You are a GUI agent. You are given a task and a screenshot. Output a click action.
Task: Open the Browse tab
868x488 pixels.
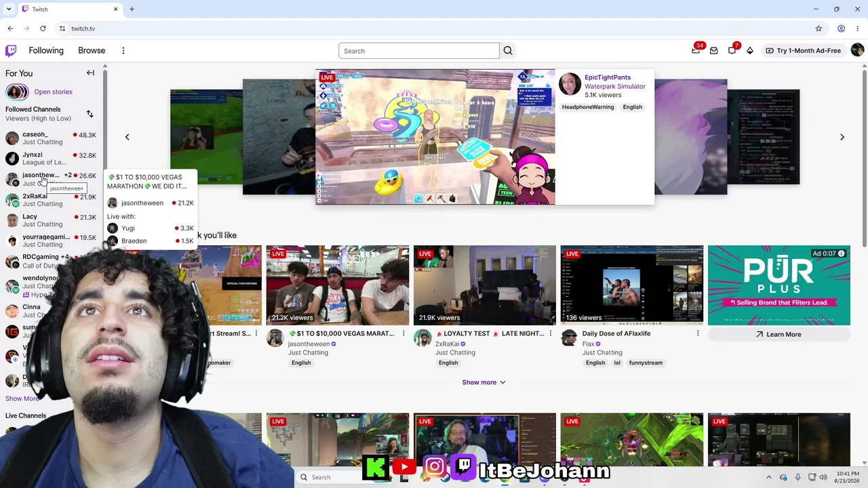click(x=92, y=51)
